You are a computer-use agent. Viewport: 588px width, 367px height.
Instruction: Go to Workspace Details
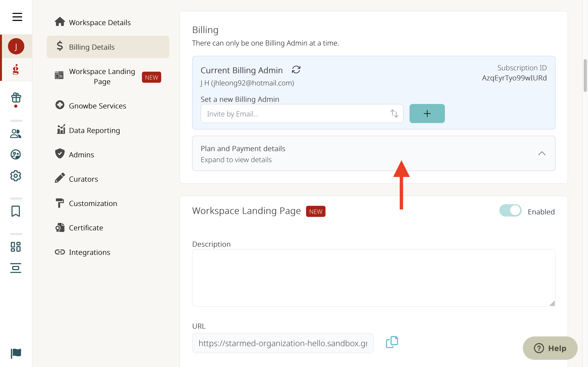[x=108, y=22]
